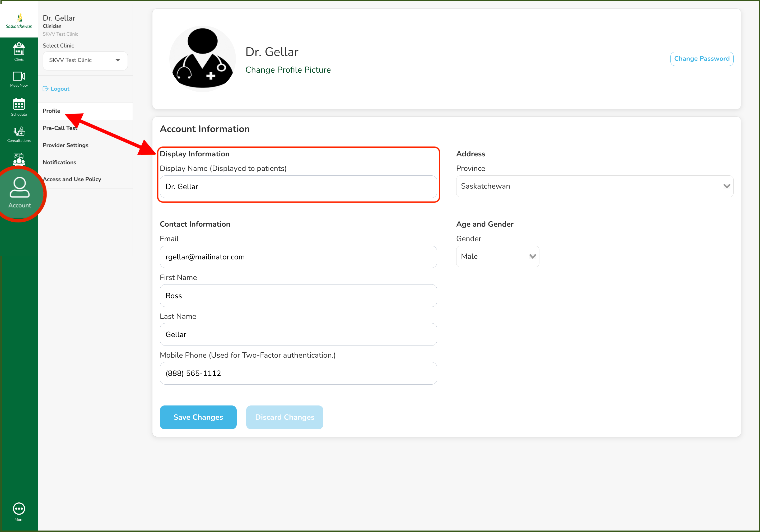The height and width of the screenshot is (532, 760).
Task: Open the Notifications menu item
Action: tap(59, 162)
